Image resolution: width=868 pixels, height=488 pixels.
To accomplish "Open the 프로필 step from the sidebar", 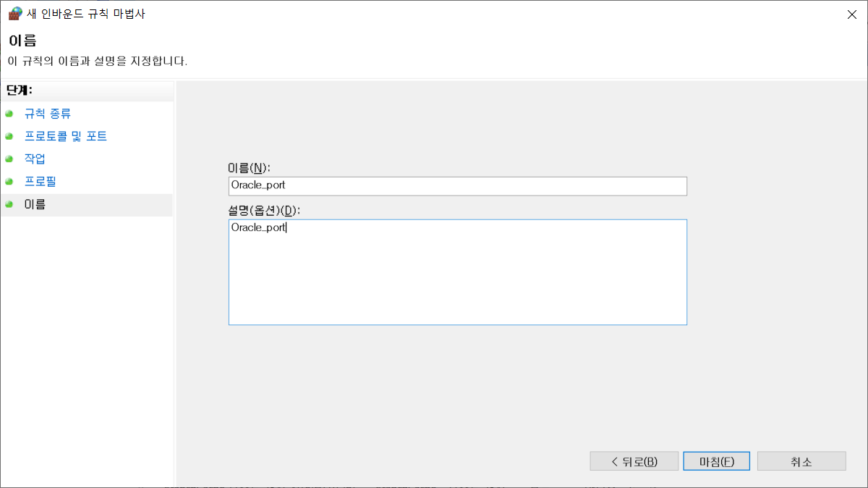I will coord(39,181).
